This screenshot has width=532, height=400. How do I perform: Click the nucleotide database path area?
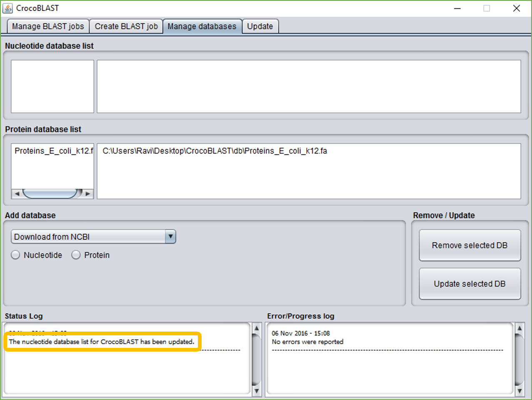[x=309, y=86]
